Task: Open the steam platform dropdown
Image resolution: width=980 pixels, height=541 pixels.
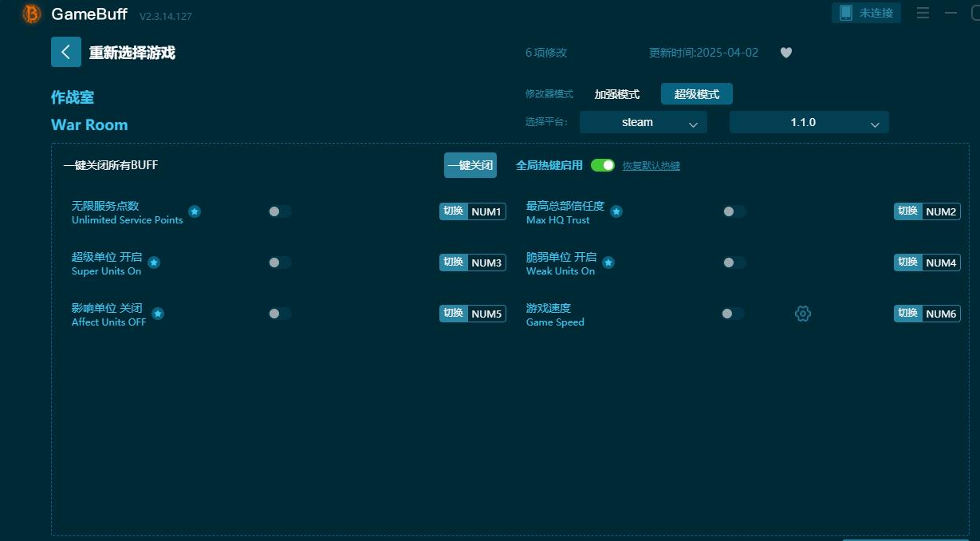Action: click(643, 122)
